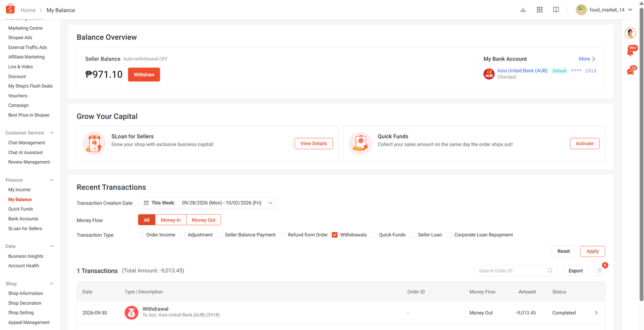Collapse the Data sidebar section

pyautogui.click(x=51, y=246)
